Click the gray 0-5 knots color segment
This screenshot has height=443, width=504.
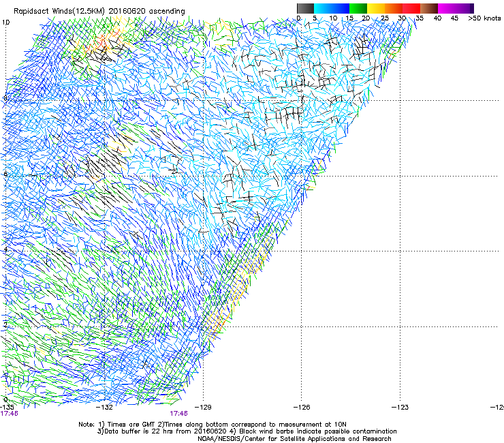tap(305, 8)
